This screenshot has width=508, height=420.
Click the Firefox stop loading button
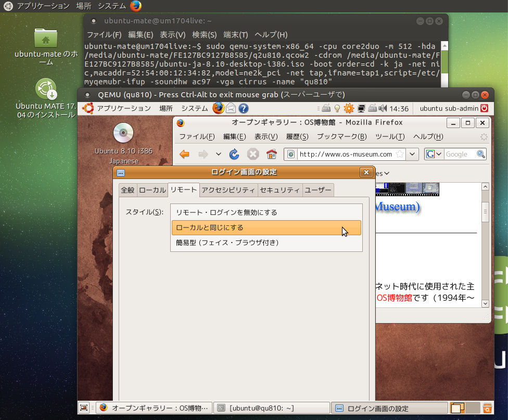[253, 154]
